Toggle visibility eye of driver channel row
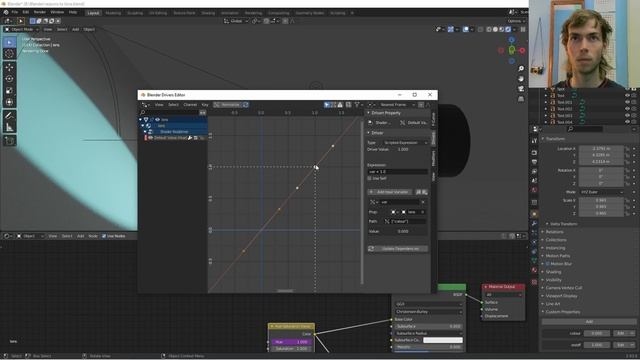 pyautogui.click(x=150, y=138)
